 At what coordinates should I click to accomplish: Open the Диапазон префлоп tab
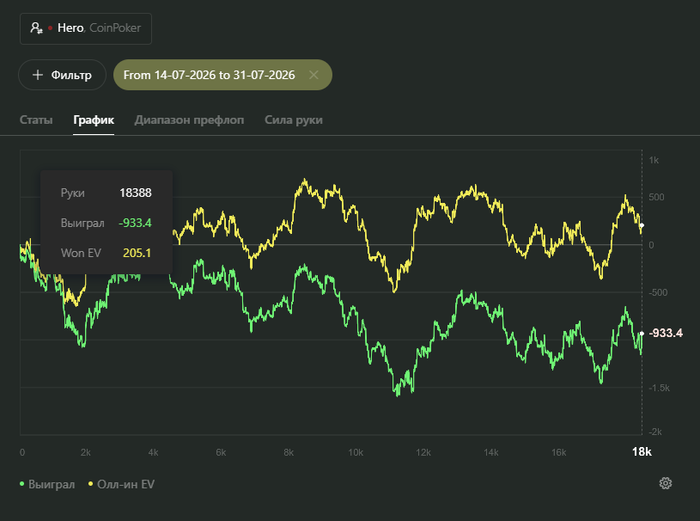(x=189, y=120)
